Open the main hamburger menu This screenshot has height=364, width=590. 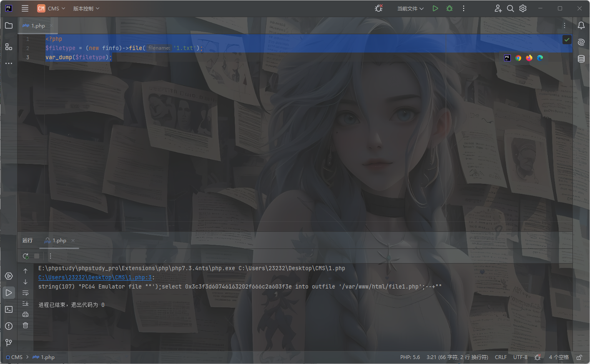coord(25,8)
